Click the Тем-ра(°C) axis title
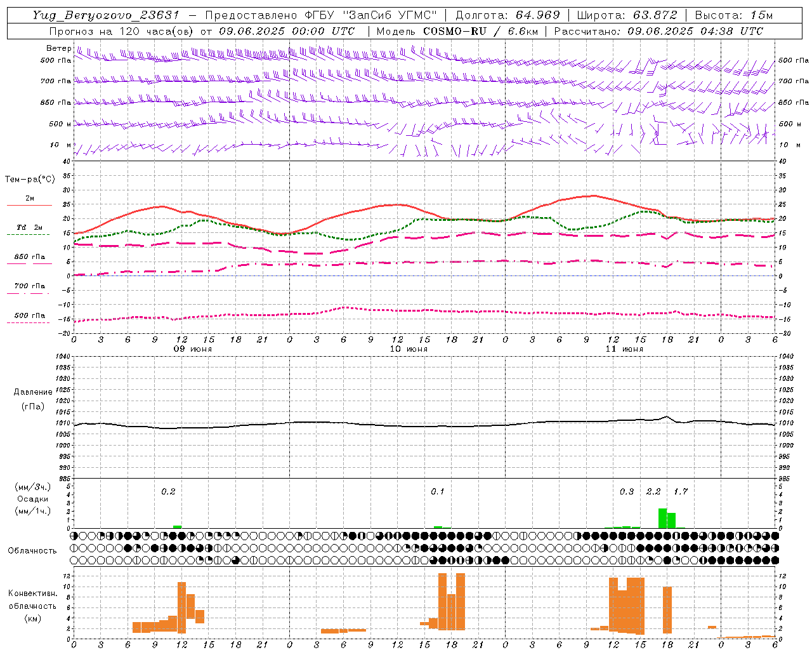 [30, 180]
